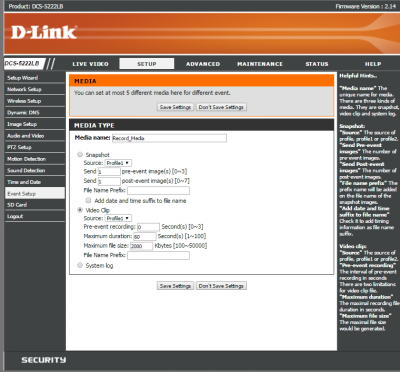Switch to the Live Video tab

[90, 64]
